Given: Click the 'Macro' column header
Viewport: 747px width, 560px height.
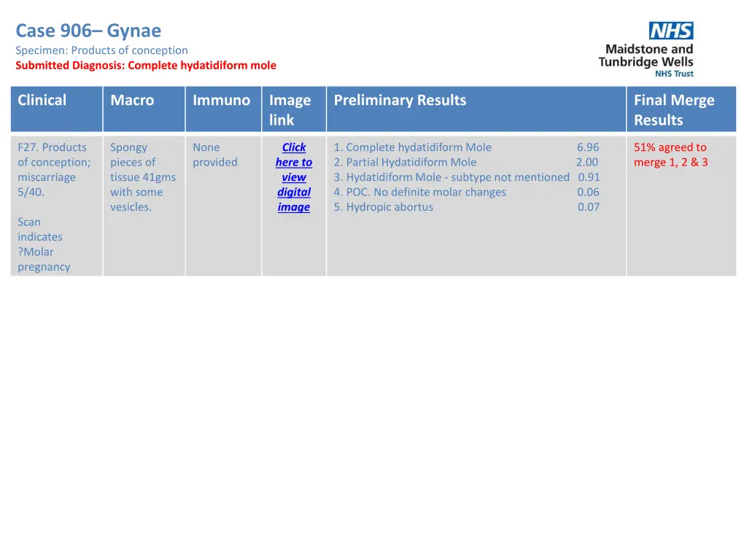Looking at the screenshot, I should [x=144, y=109].
